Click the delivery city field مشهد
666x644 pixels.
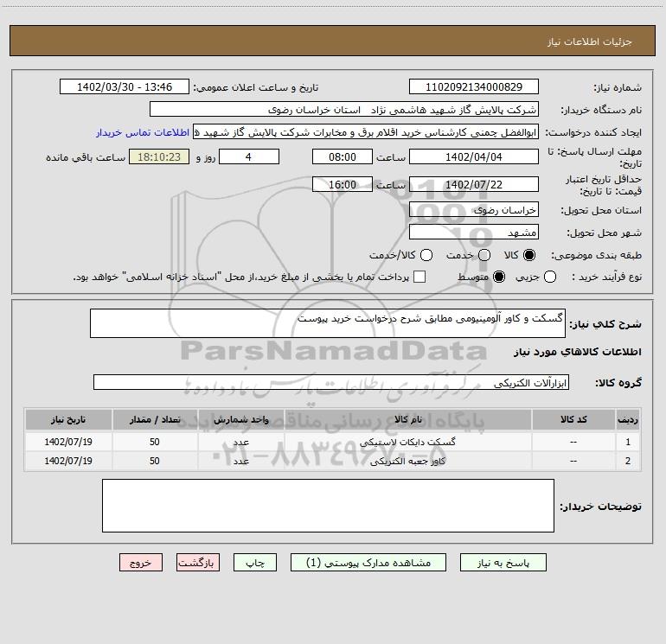pyautogui.click(x=474, y=232)
